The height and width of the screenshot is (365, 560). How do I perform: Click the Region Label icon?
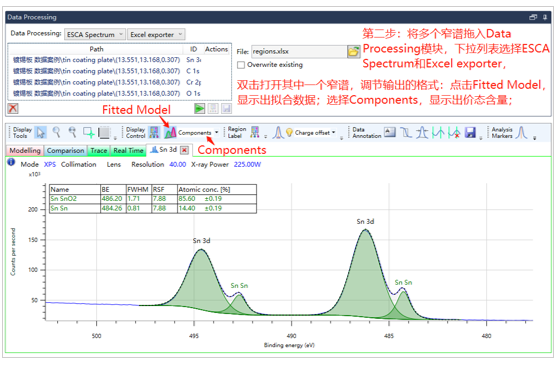pos(255,132)
